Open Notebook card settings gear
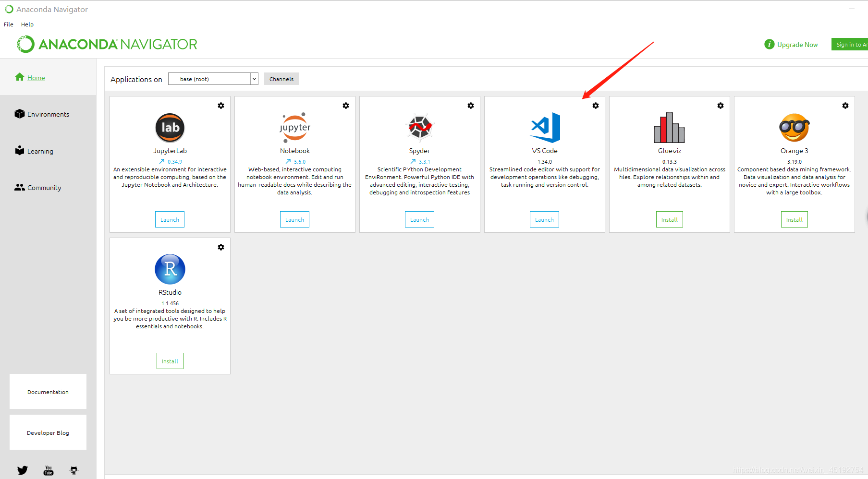 (346, 106)
